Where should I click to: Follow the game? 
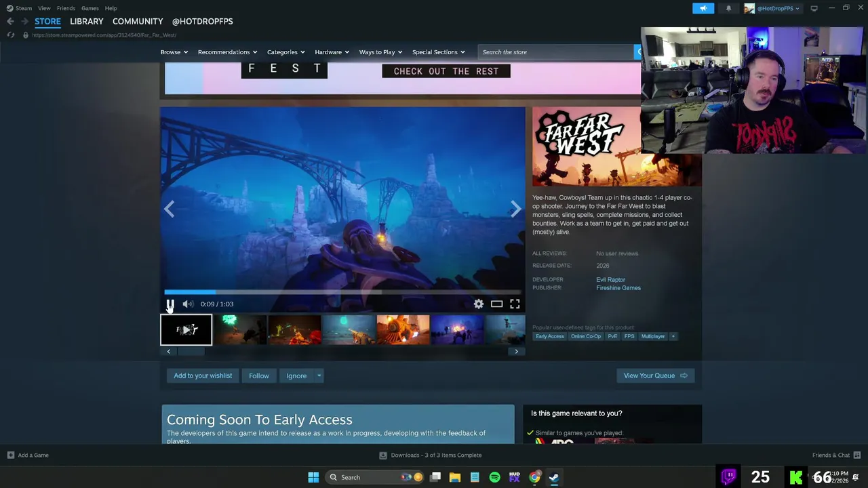259,375
